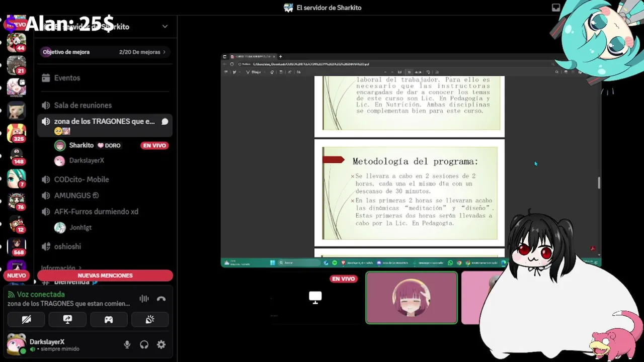
Task: Click the events calendar icon
Action: click(46, 78)
